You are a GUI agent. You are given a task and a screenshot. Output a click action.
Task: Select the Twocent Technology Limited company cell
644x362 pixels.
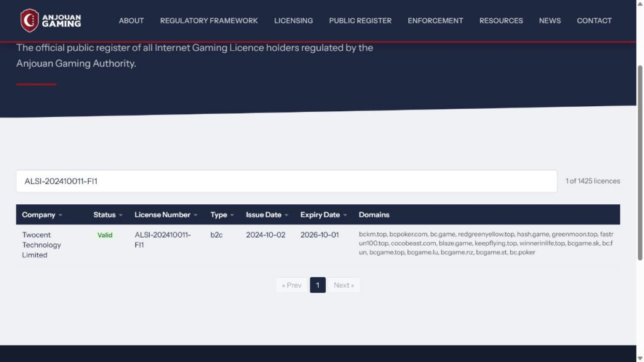[x=42, y=244]
